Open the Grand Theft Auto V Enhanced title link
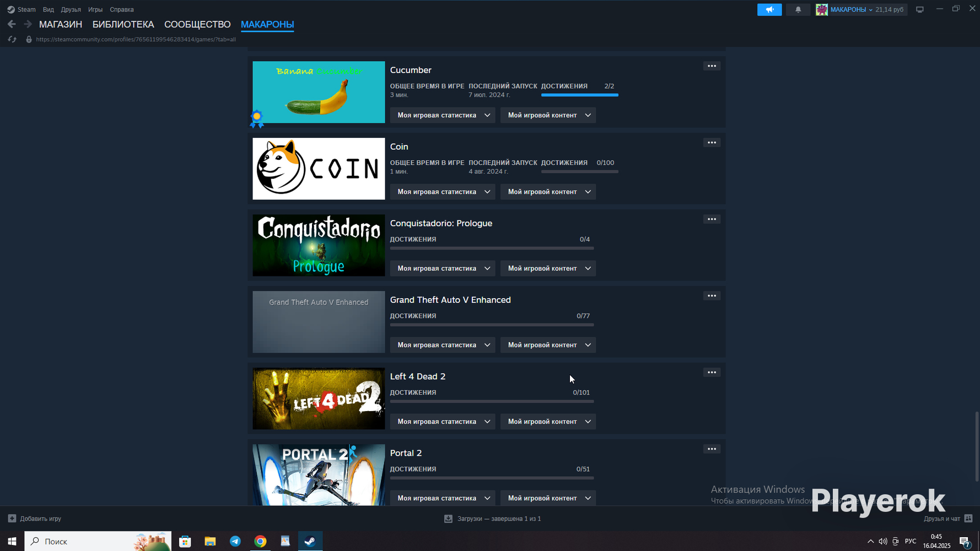The width and height of the screenshot is (980, 551). (450, 300)
